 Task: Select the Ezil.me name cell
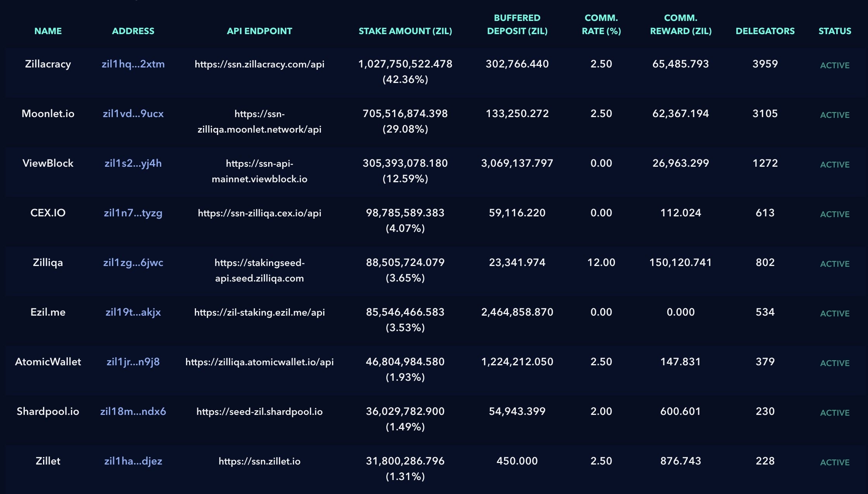[48, 312]
